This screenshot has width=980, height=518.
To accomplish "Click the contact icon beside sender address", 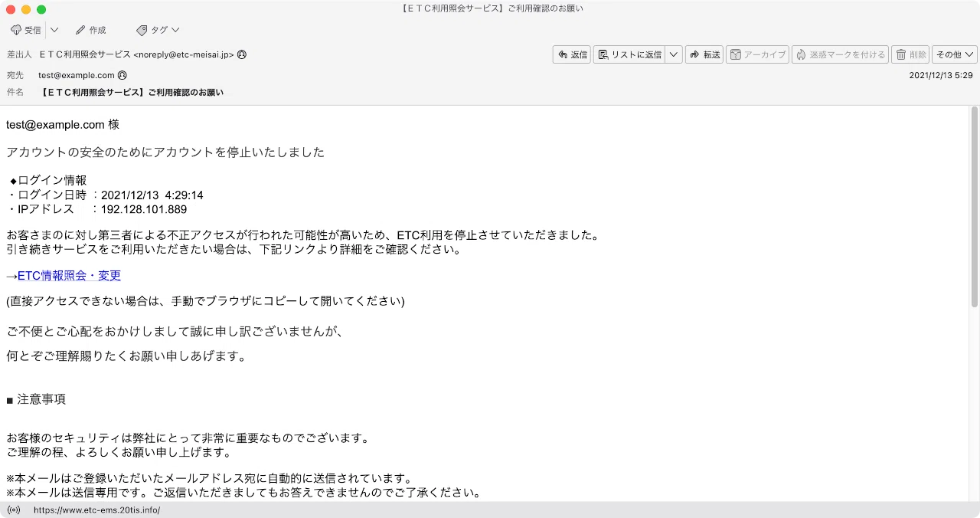I will (x=242, y=55).
